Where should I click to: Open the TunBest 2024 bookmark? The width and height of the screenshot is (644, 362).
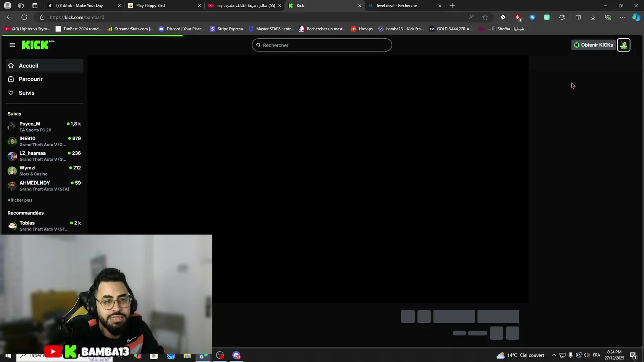tap(78, 29)
